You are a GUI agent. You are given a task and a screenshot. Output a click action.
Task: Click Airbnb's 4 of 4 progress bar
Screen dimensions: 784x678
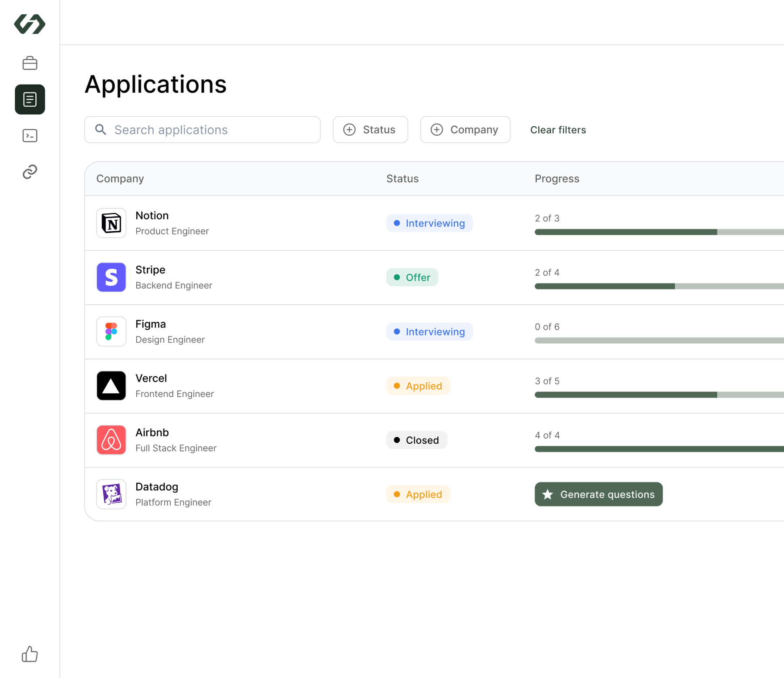(x=659, y=449)
